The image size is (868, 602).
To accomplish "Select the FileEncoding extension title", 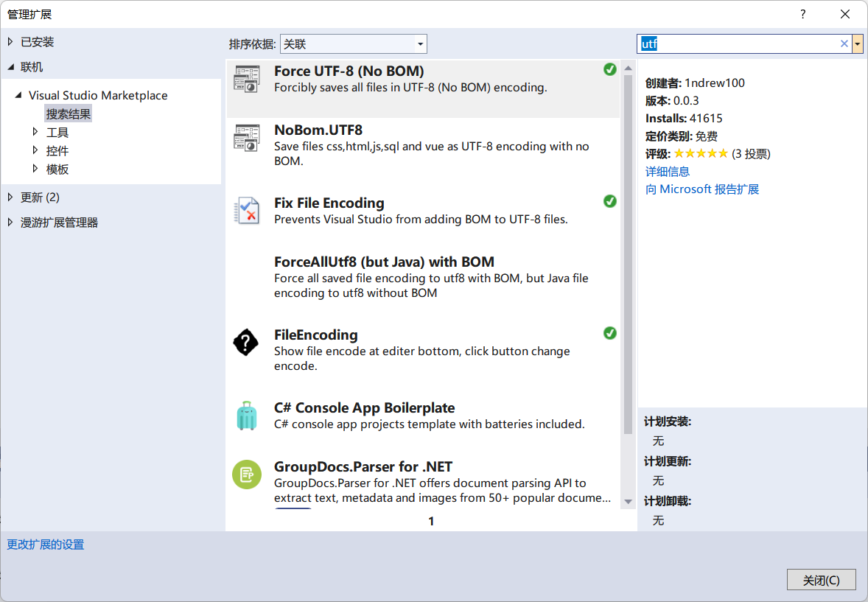I will point(316,335).
